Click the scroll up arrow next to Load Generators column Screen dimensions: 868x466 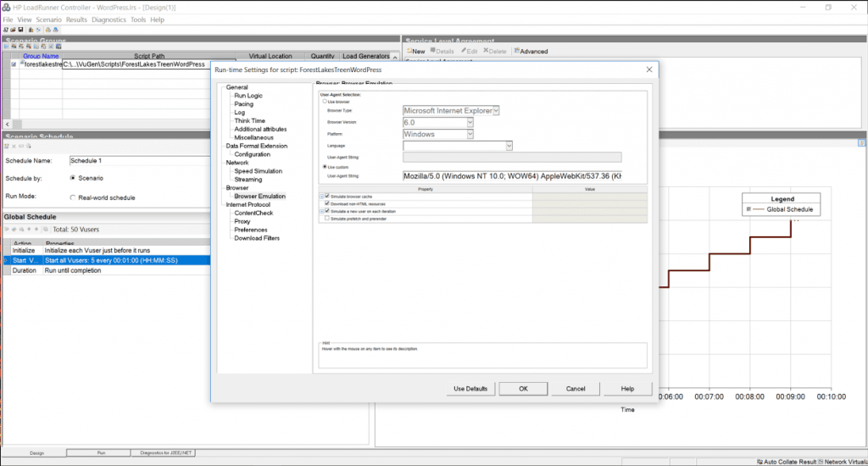point(395,57)
